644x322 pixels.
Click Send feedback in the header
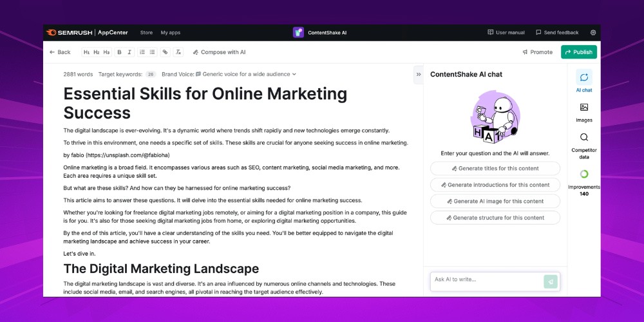(557, 32)
